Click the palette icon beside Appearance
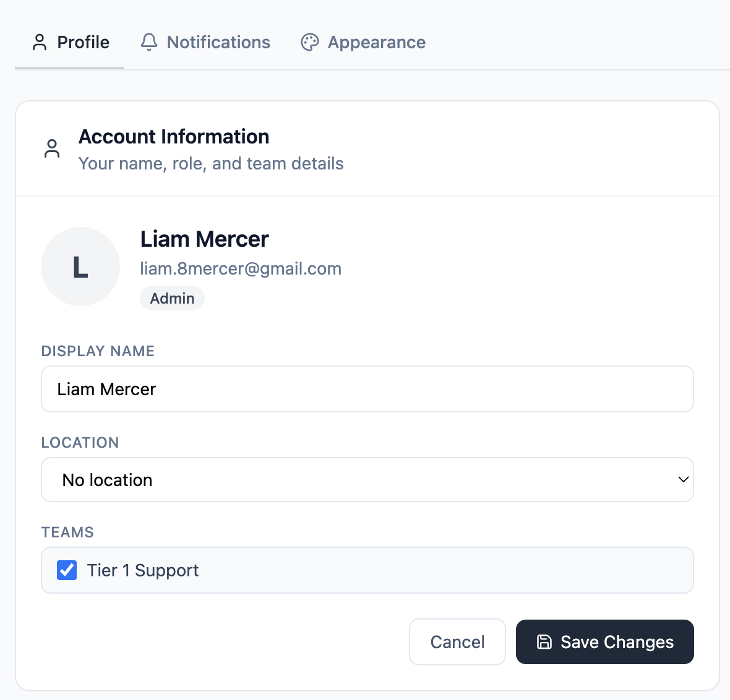 pos(311,42)
